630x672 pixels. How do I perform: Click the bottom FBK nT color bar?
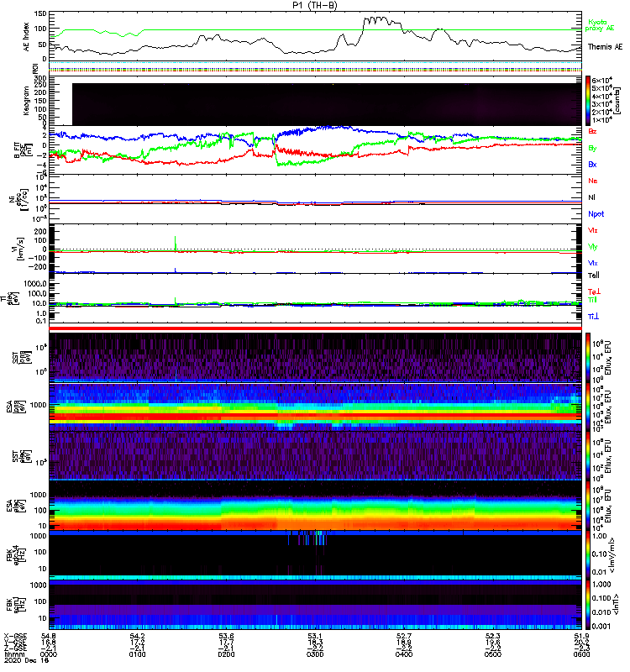(589, 605)
